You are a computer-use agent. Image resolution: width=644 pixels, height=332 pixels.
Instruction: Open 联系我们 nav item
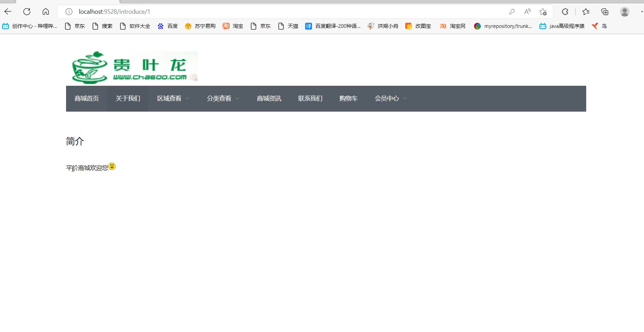310,98
